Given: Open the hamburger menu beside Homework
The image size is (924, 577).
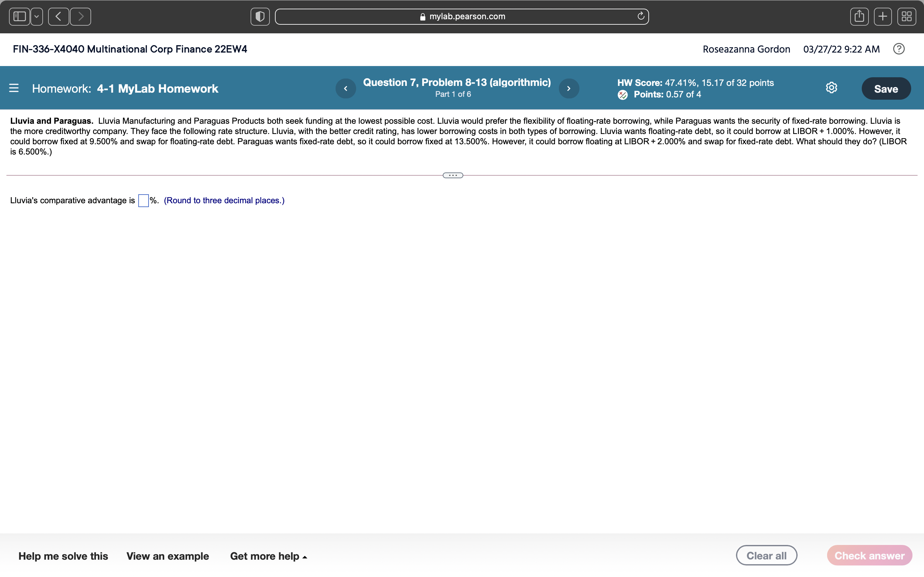Looking at the screenshot, I should click(14, 88).
